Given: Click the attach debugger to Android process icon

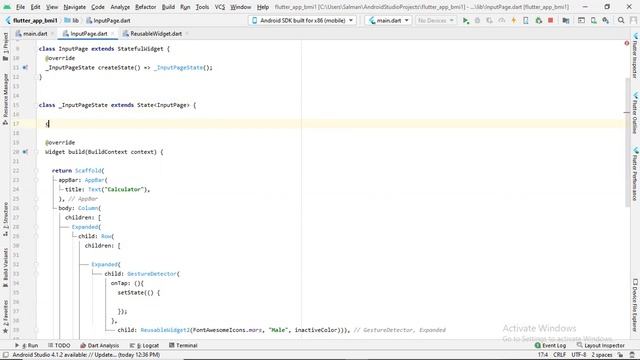Looking at the screenshot, I should (538, 20).
